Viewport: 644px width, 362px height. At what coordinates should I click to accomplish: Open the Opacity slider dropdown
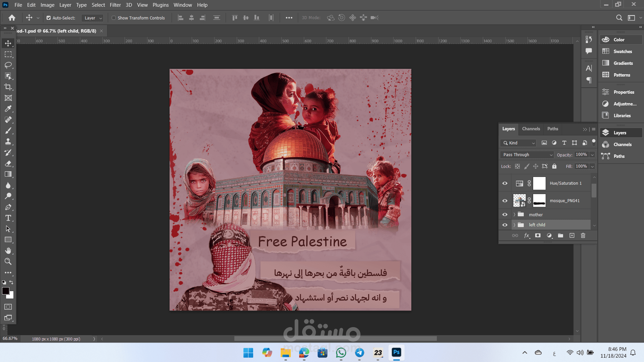(592, 155)
